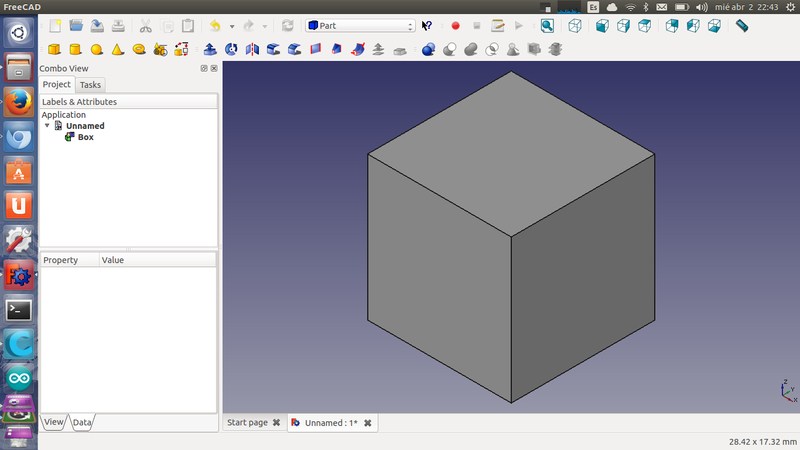Screen dimensions: 800x450
Task: Insert a sphere primitive
Action: click(x=96, y=48)
